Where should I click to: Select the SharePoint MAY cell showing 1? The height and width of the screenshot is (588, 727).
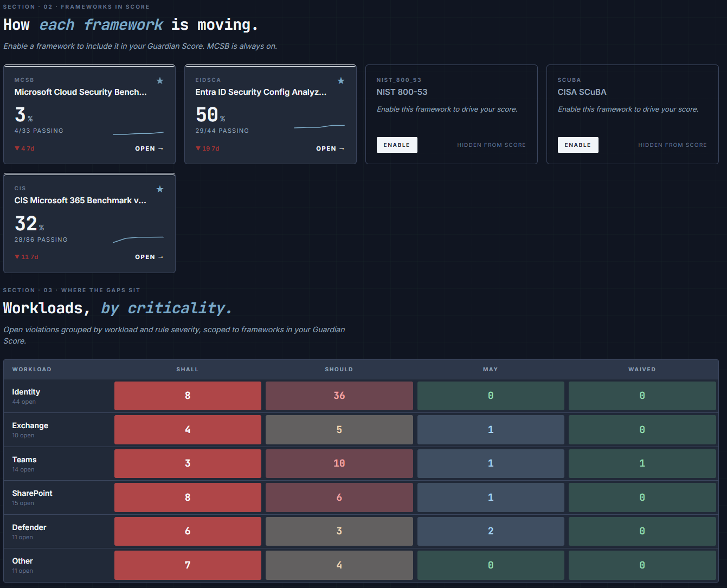coord(491,497)
